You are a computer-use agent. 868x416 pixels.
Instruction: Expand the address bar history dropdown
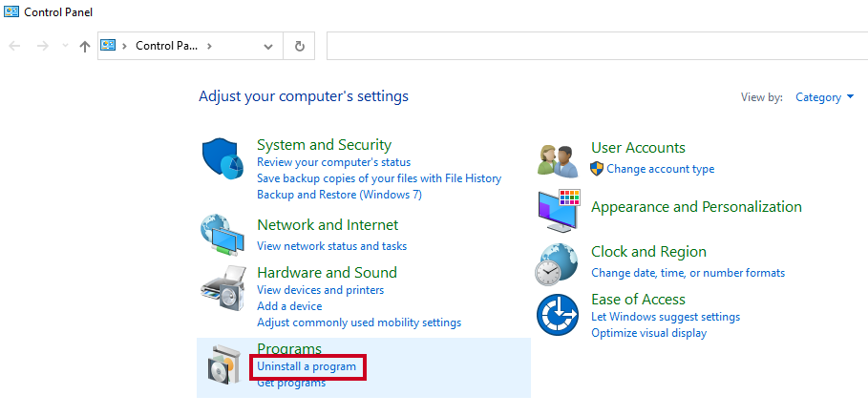point(268,47)
